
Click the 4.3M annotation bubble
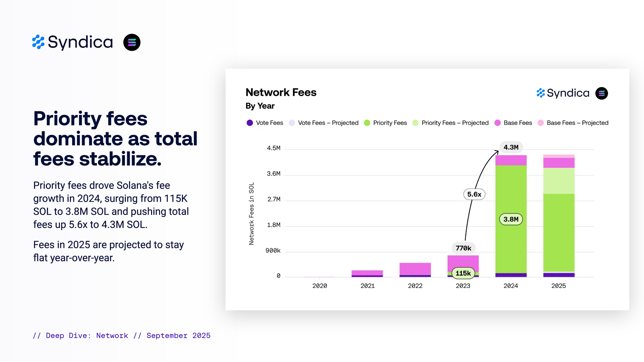pyautogui.click(x=511, y=147)
